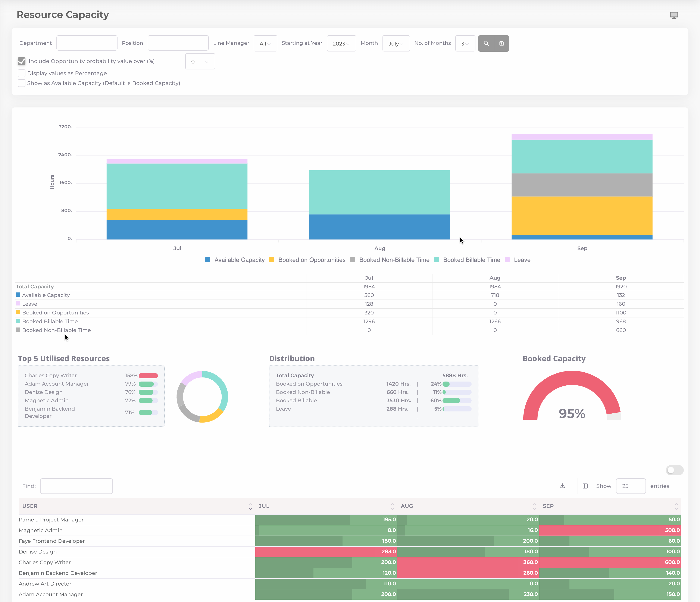Viewport: 700px width, 602px height.
Task: Click the Find input field
Action: pos(76,486)
